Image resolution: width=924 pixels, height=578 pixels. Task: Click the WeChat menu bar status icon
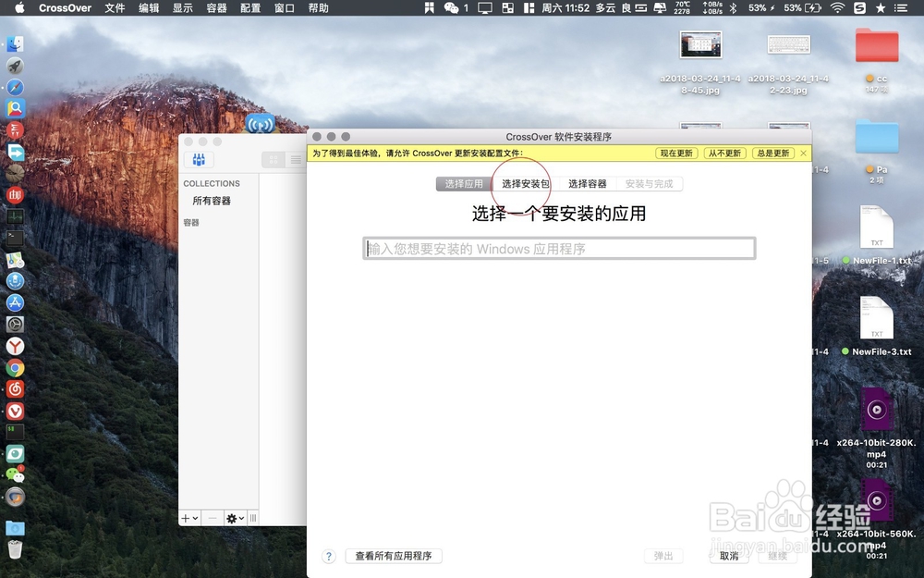coord(452,7)
